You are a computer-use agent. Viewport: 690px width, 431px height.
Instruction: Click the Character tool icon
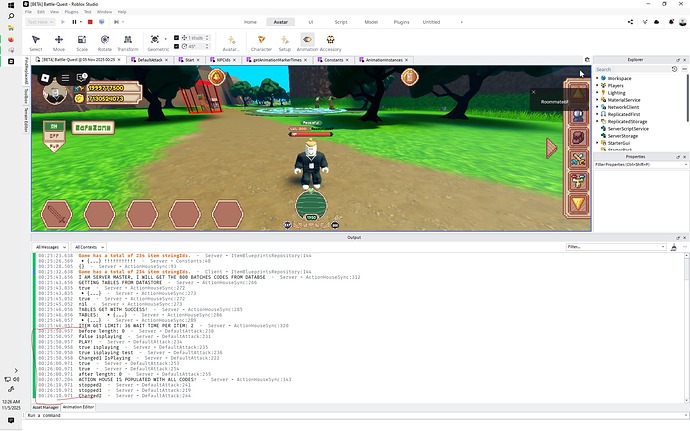(261, 43)
